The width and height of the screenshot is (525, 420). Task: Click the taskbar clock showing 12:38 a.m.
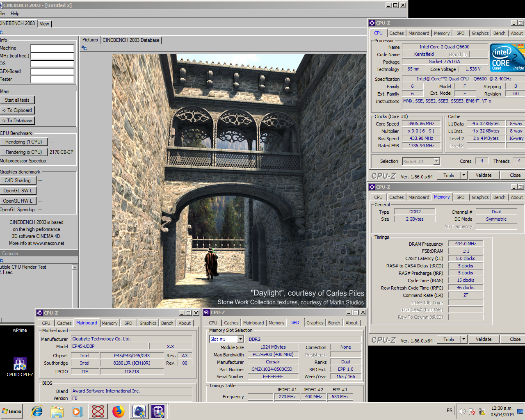point(502,411)
